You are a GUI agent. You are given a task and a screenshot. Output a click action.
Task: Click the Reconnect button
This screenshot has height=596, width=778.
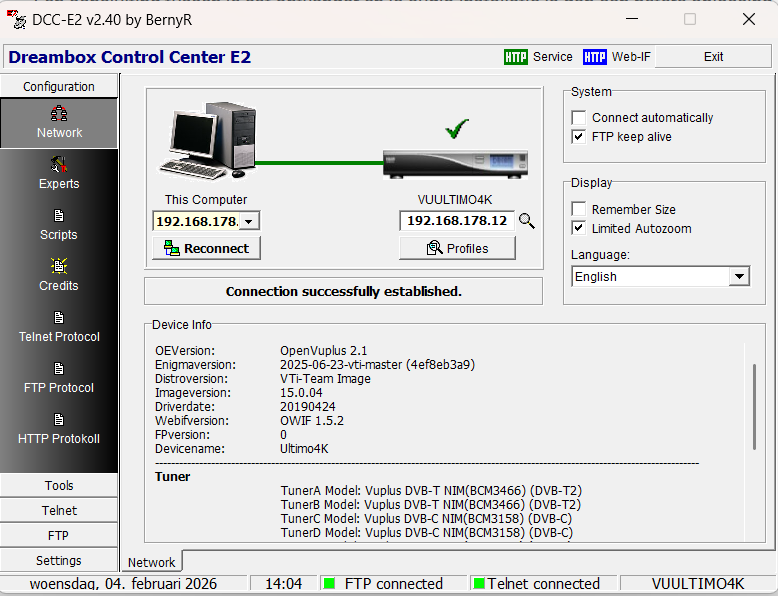(206, 248)
